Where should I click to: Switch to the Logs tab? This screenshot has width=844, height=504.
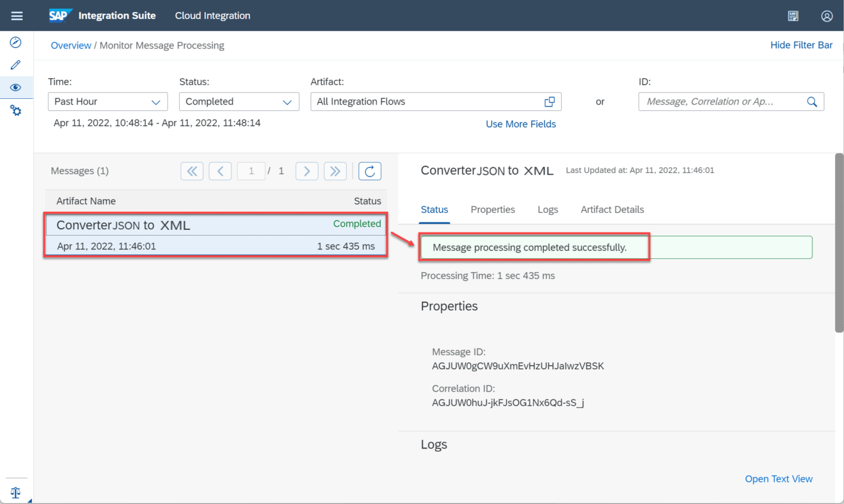[548, 209]
